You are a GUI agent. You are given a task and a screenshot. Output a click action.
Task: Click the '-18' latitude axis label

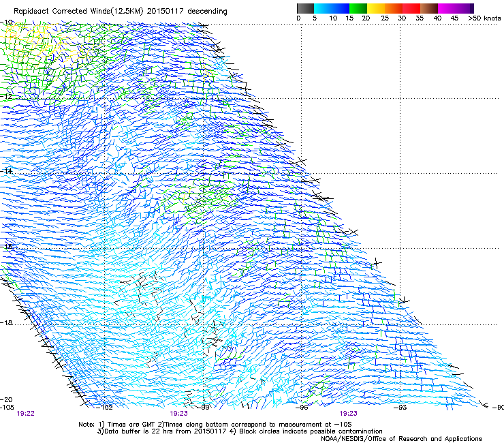click(x=6, y=322)
